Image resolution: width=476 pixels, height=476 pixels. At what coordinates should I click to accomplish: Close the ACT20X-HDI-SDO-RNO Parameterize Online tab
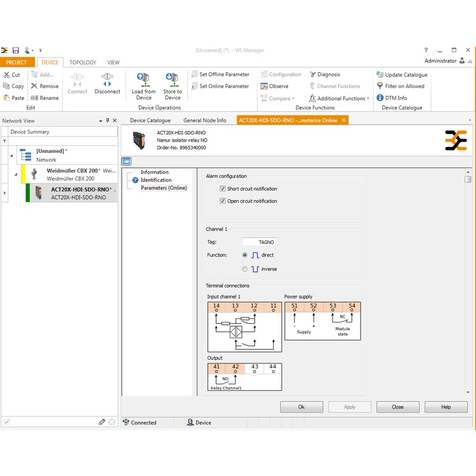click(344, 120)
